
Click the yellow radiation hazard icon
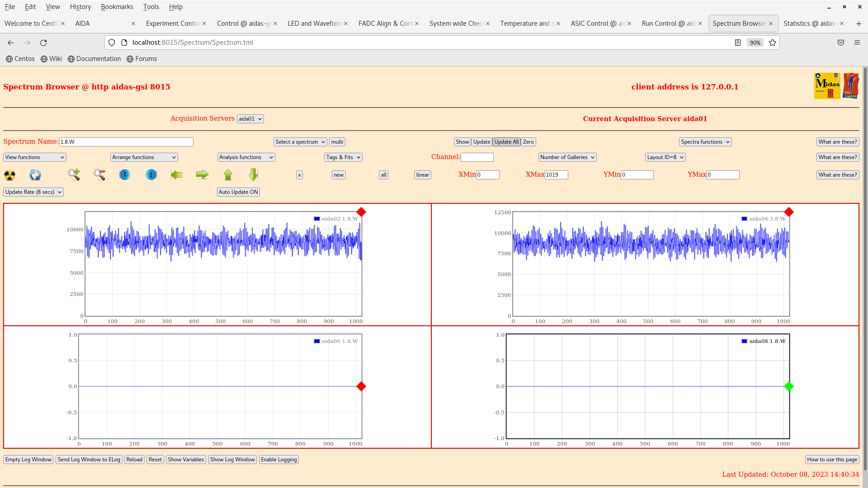9,175
